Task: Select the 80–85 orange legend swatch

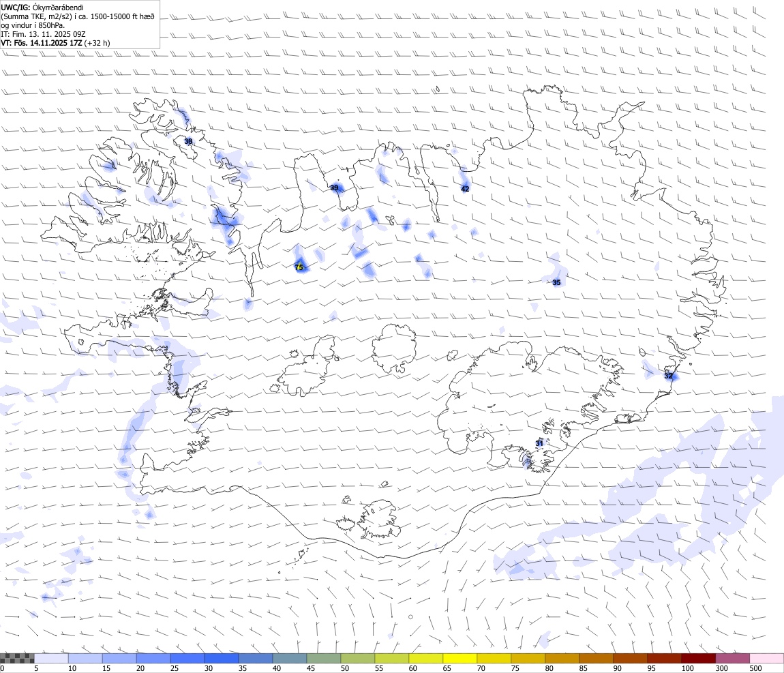Action: [562, 658]
